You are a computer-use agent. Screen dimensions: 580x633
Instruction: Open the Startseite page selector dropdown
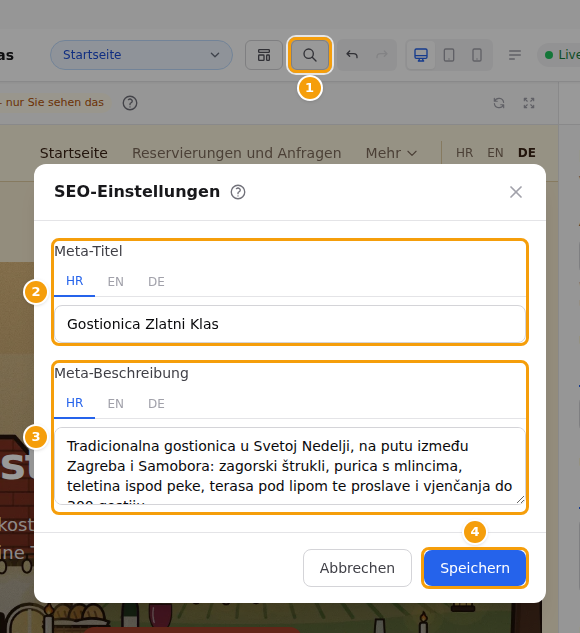point(141,55)
